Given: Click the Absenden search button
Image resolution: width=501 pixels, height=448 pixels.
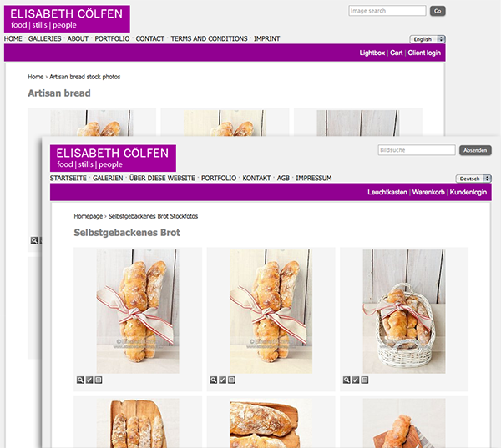Looking at the screenshot, I should (475, 150).
